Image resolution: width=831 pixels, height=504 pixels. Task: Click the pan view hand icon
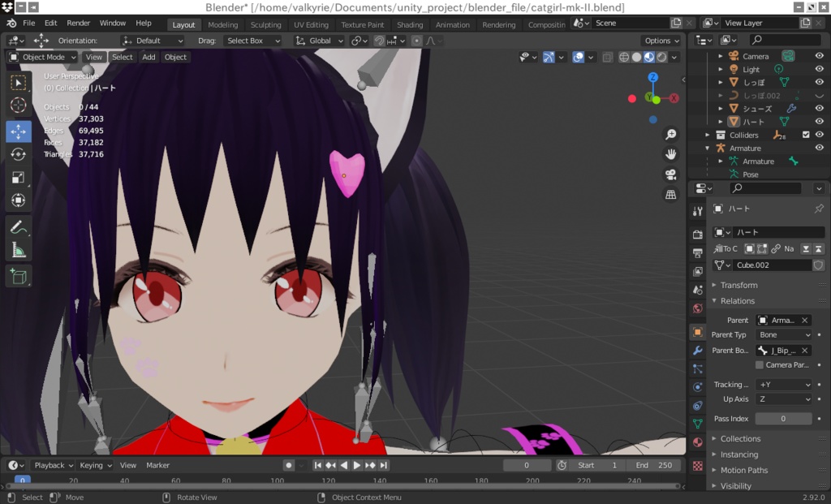[671, 154]
